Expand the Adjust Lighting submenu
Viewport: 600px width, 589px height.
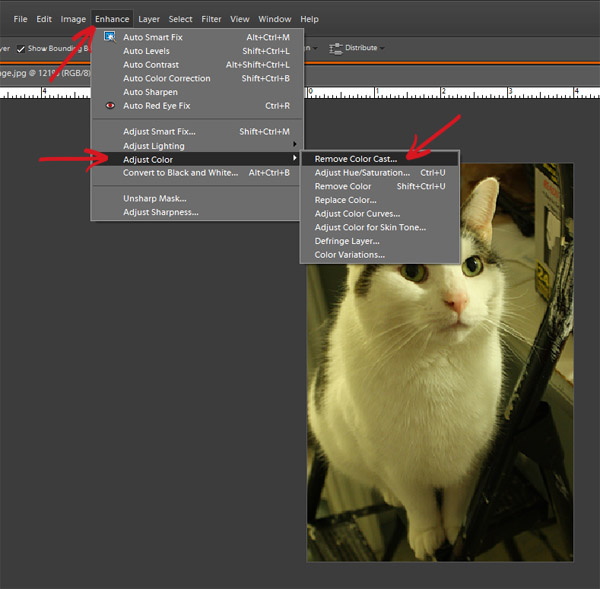tap(153, 146)
